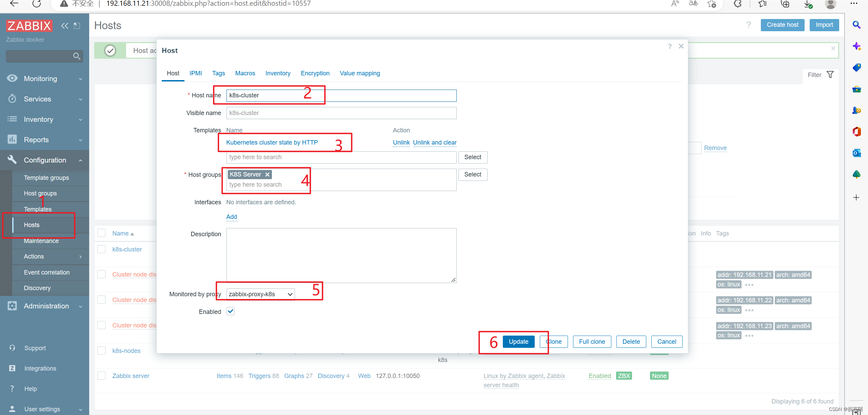Click the Inventory list icon
The height and width of the screenshot is (415, 868).
(x=12, y=119)
